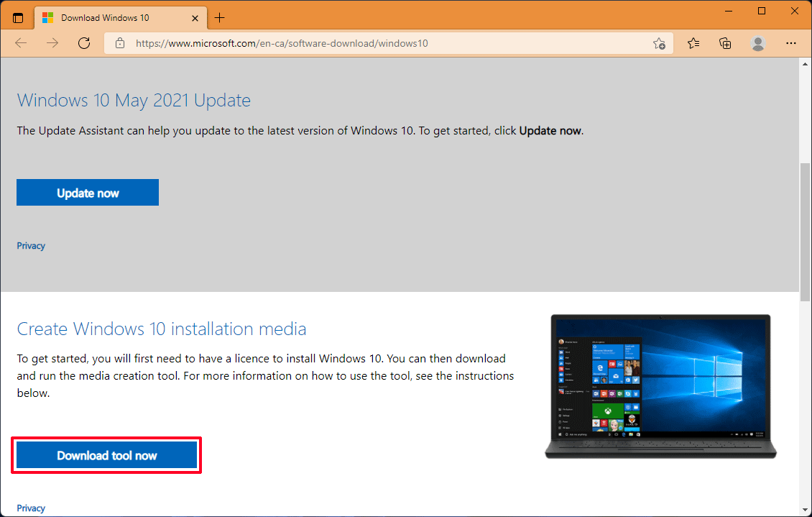The width and height of the screenshot is (812, 517).
Task: Open a new browser tab
Action: tap(220, 17)
